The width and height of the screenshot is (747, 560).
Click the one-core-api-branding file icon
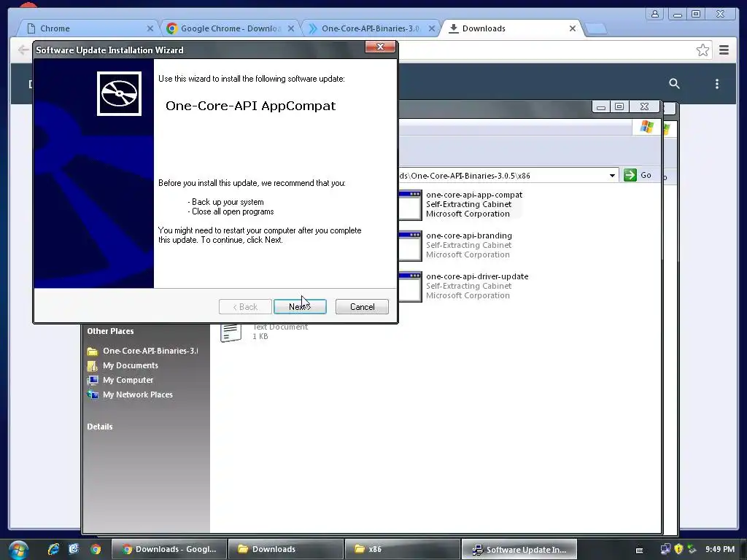[x=410, y=246]
